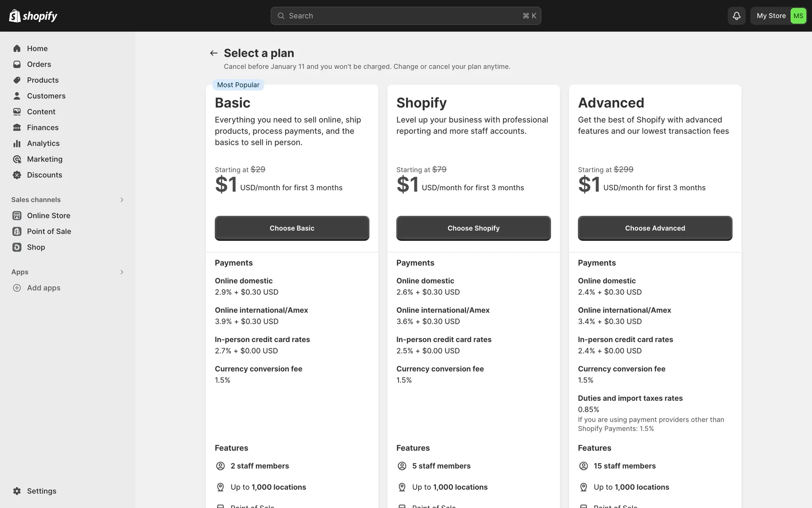Click the Analytics bar chart icon
The image size is (812, 508).
(17, 144)
